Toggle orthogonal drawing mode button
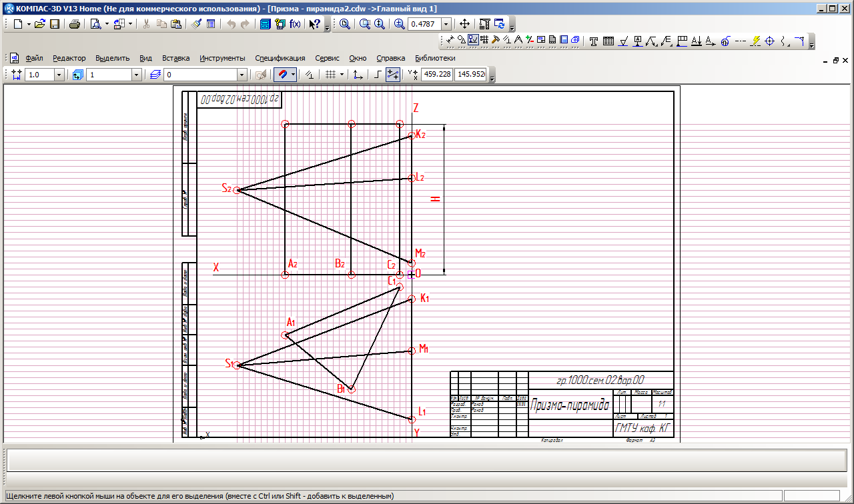 pos(376,75)
